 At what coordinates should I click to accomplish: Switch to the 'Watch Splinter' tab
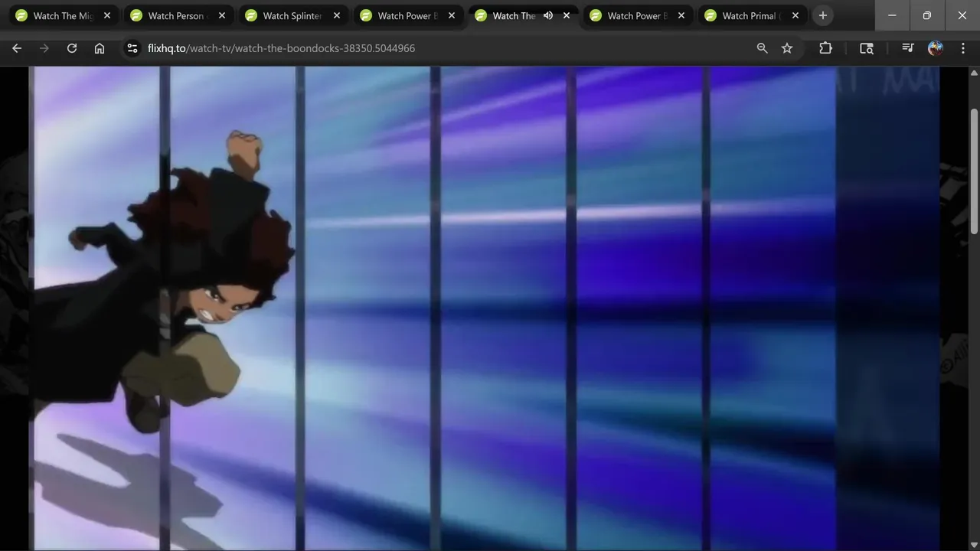pos(293,15)
